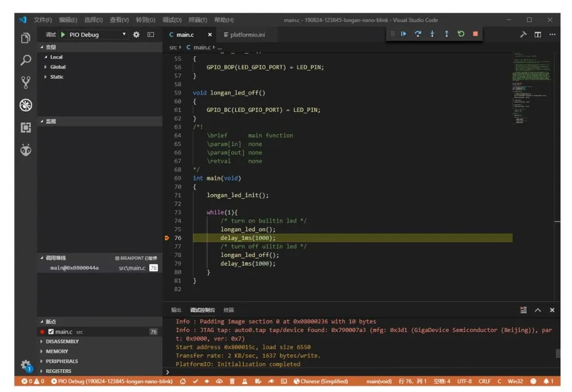Click the code minimap on the right
The width and height of the screenshot is (572, 392).
click(532, 86)
